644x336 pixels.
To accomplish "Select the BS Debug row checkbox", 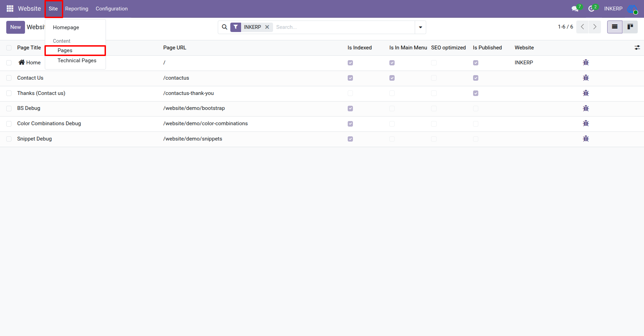I will (x=9, y=109).
